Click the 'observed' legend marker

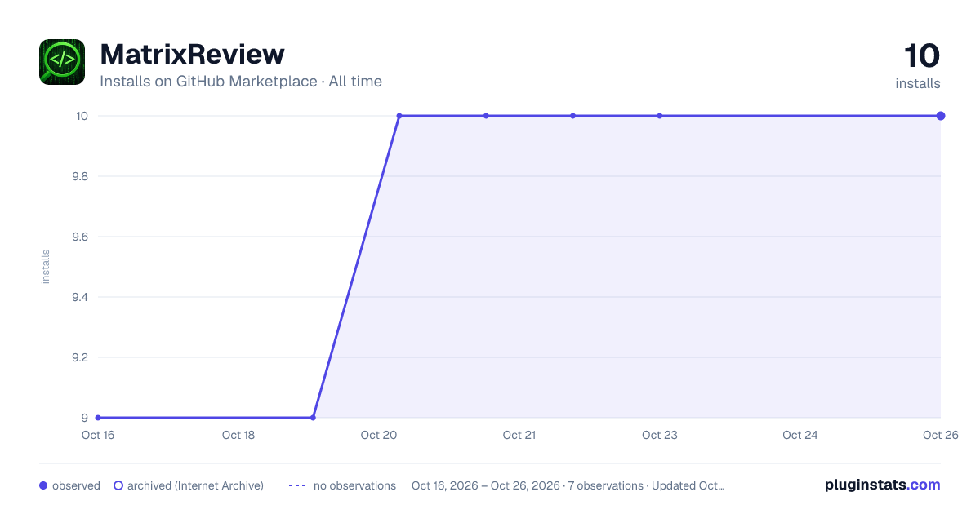[43, 485]
